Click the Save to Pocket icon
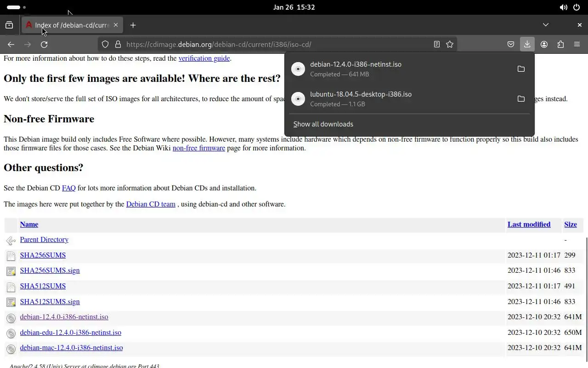 (510, 44)
